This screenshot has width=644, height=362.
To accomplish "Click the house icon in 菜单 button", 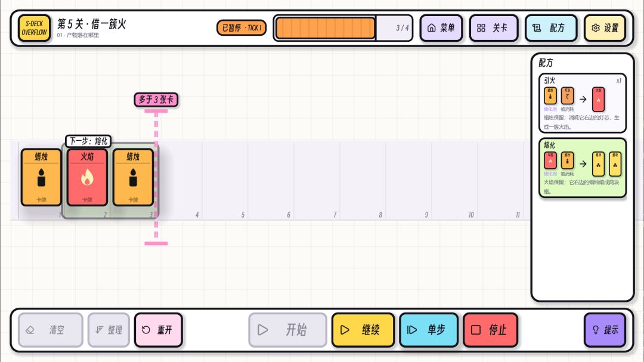I will coord(431,28).
